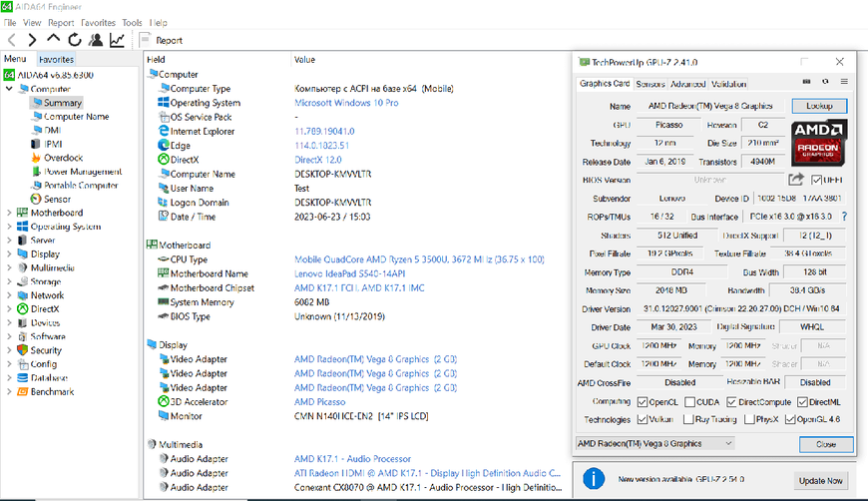The height and width of the screenshot is (501, 868).
Task: Click the Benchmark icon in tree
Action: point(22,391)
